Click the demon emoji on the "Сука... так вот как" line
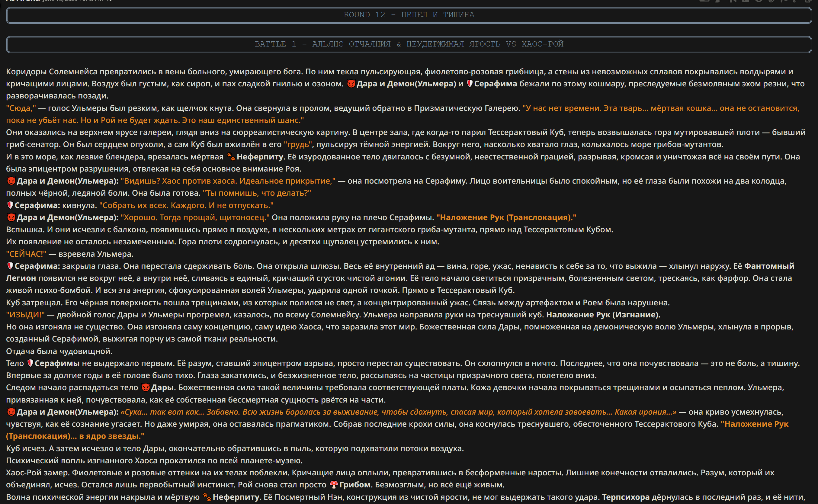Screen dimensions: 818x504 pyautogui.click(x=11, y=412)
